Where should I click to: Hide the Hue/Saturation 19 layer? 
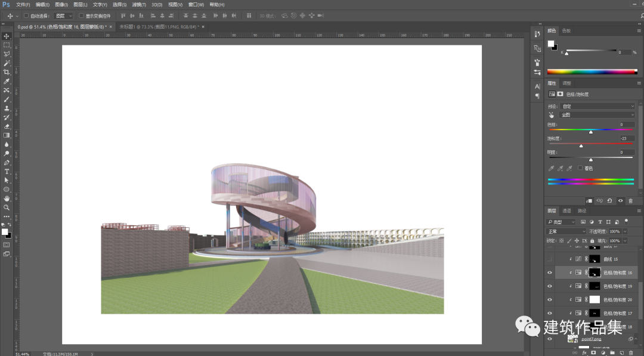550,286
